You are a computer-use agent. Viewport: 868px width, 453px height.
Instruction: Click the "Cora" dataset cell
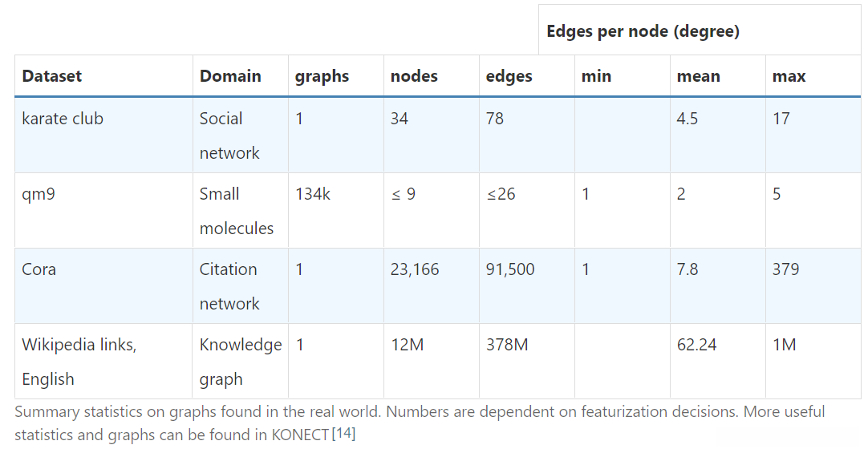click(39, 269)
